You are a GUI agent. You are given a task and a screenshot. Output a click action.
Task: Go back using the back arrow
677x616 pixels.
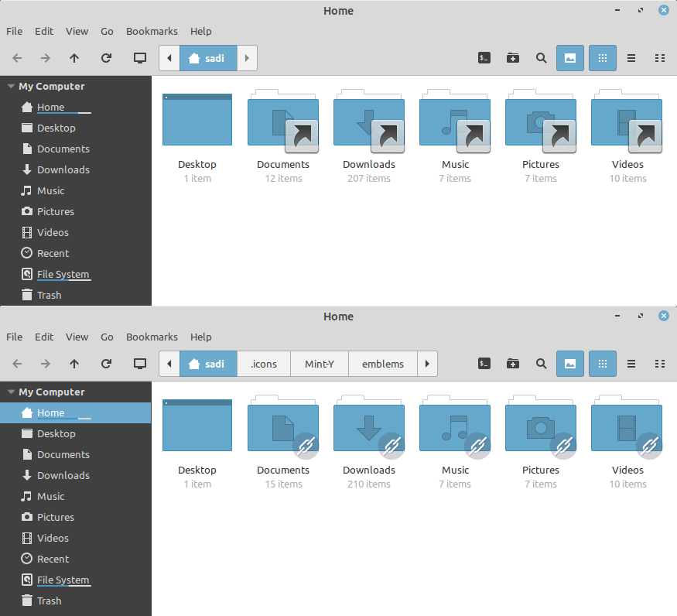click(17, 58)
